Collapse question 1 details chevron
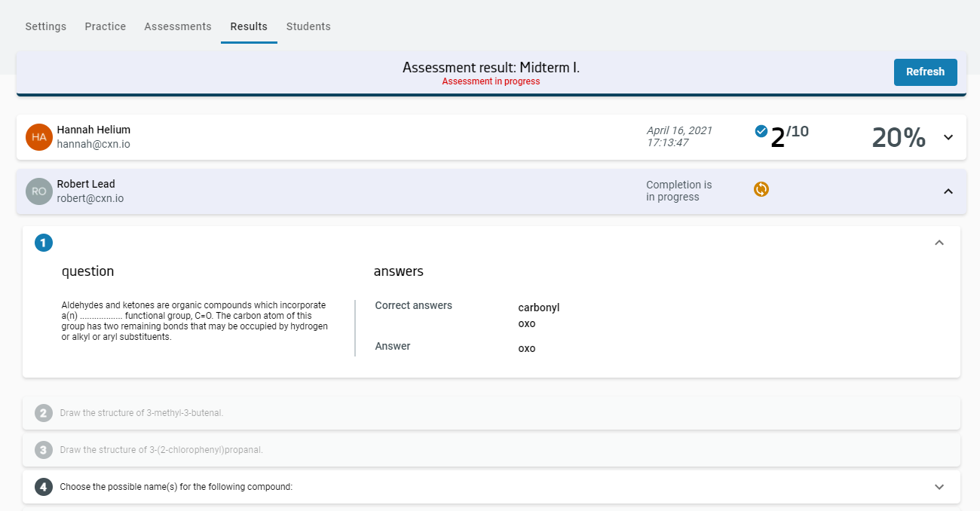Viewport: 980px width, 511px height. [x=939, y=243]
